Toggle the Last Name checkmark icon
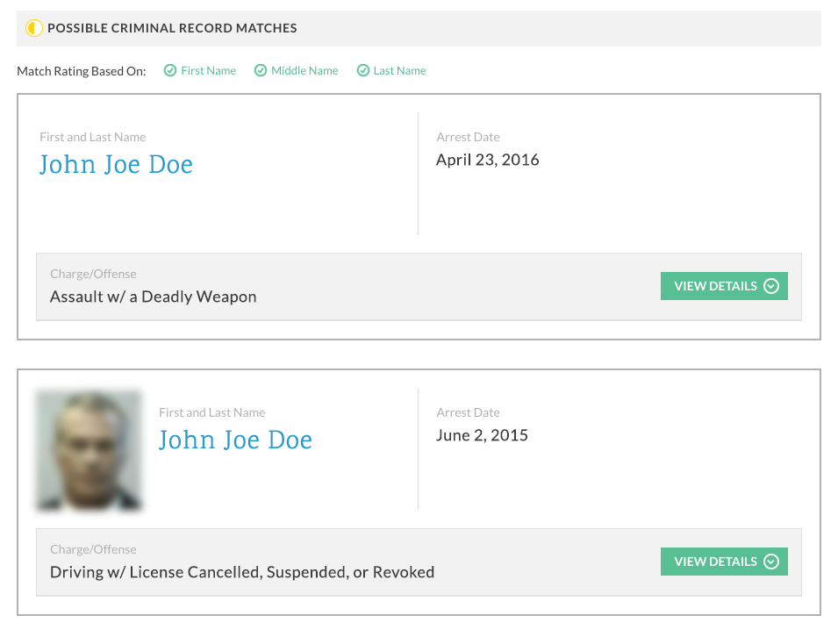 pos(363,70)
